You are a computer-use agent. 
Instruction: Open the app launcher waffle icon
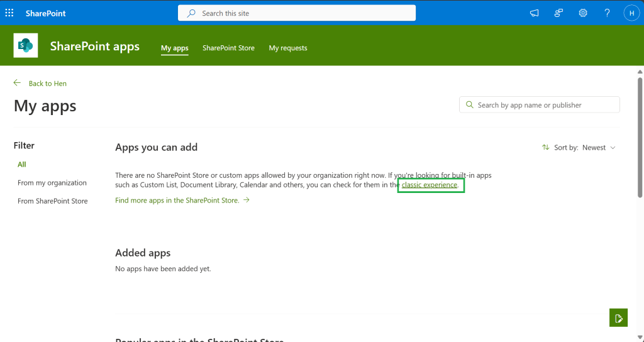coord(9,13)
